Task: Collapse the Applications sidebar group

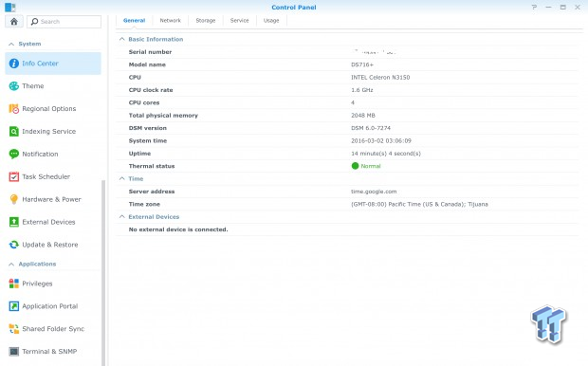Action: (11, 264)
